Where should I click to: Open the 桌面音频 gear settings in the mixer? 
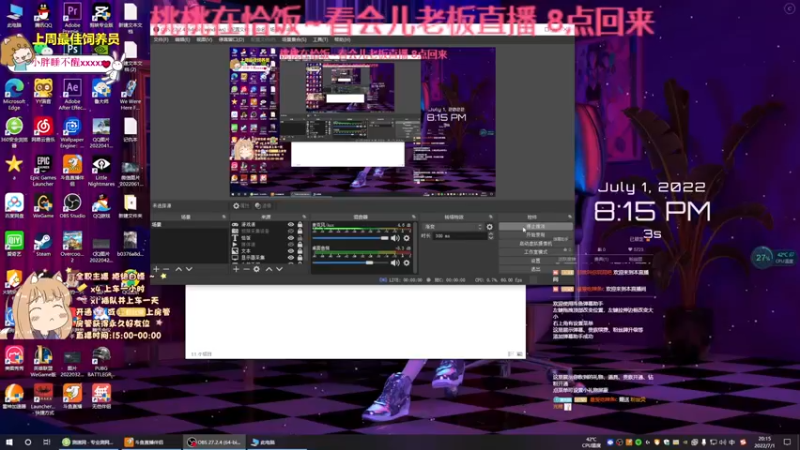[x=407, y=263]
